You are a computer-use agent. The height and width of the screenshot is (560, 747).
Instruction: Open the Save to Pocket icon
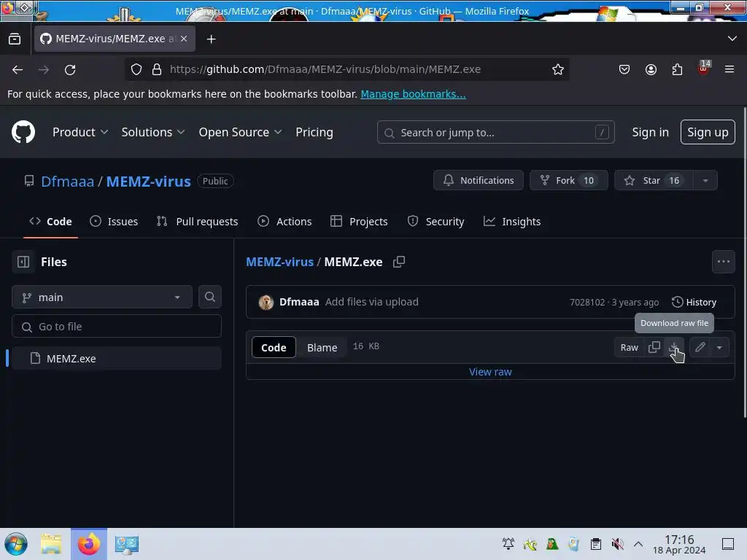[624, 69]
